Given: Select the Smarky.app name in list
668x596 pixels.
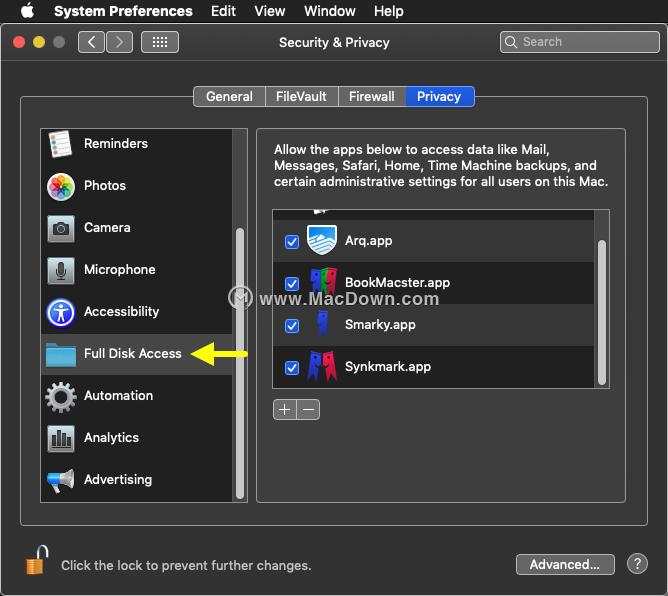Looking at the screenshot, I should [x=380, y=325].
